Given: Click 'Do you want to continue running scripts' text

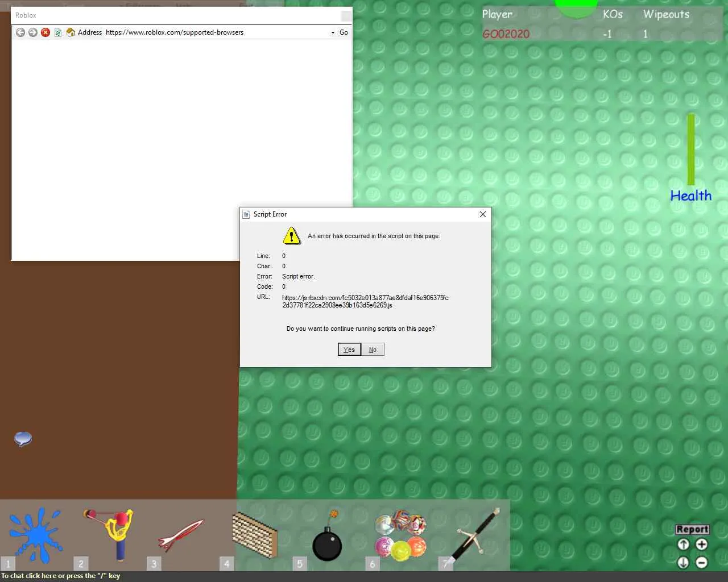Looking at the screenshot, I should [x=361, y=329].
